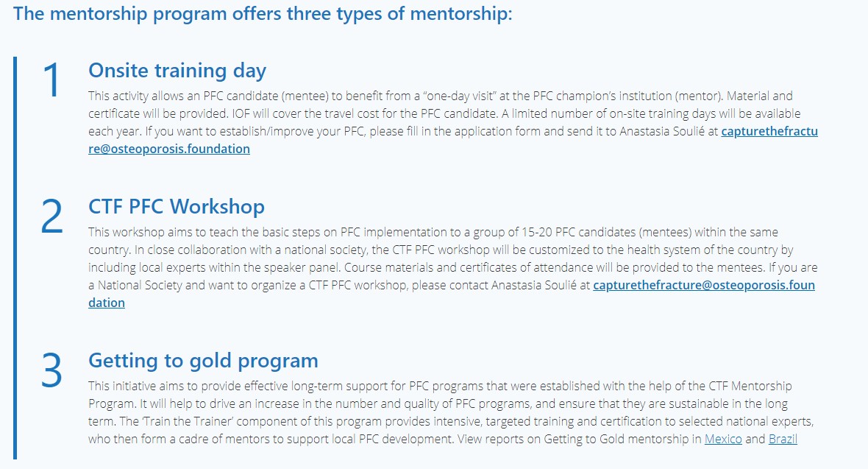Viewport: 868px width, 469px height.
Task: Click the CTF PFC Workshop description paragraph
Action: (453, 267)
